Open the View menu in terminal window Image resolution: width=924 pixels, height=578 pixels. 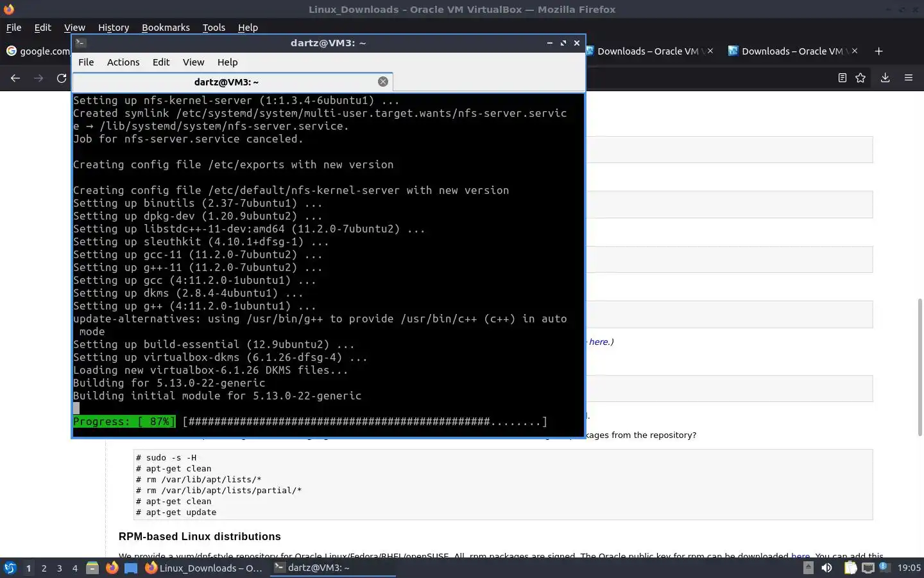point(193,62)
